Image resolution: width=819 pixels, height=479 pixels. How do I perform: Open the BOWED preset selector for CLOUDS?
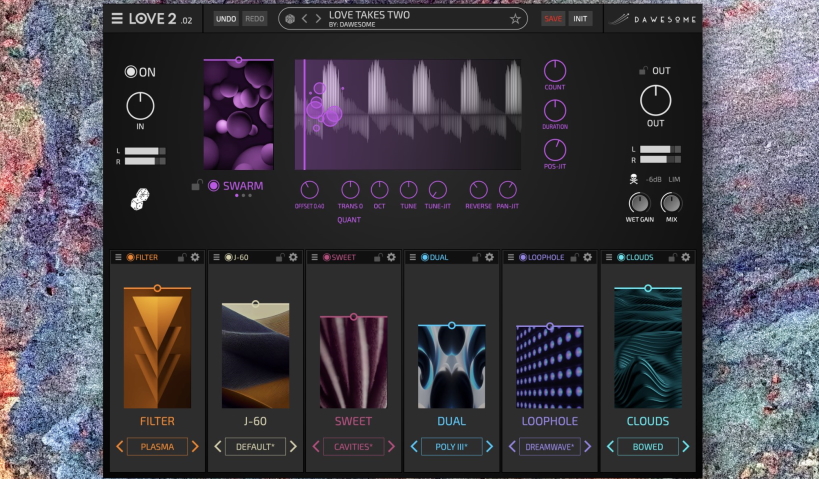point(648,446)
